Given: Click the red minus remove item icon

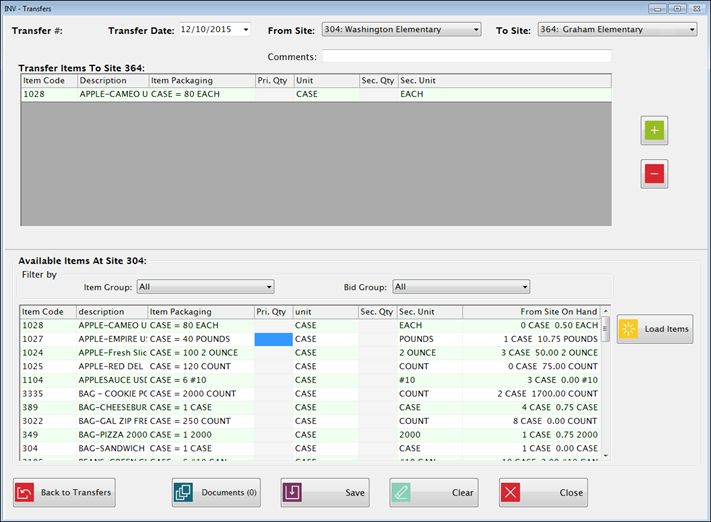Looking at the screenshot, I should click(654, 174).
